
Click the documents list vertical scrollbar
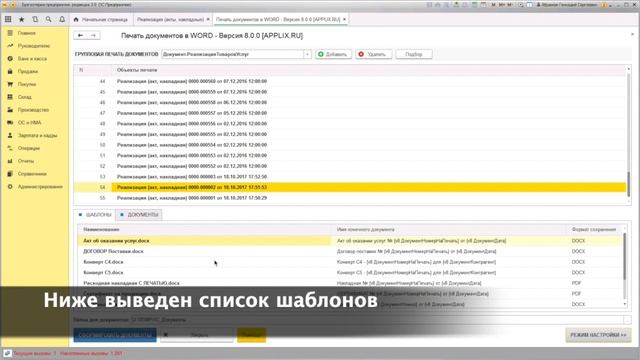point(628,135)
